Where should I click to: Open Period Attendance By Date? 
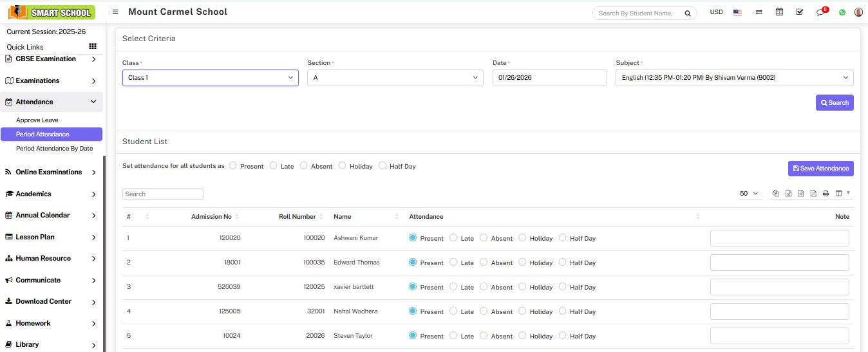54,149
